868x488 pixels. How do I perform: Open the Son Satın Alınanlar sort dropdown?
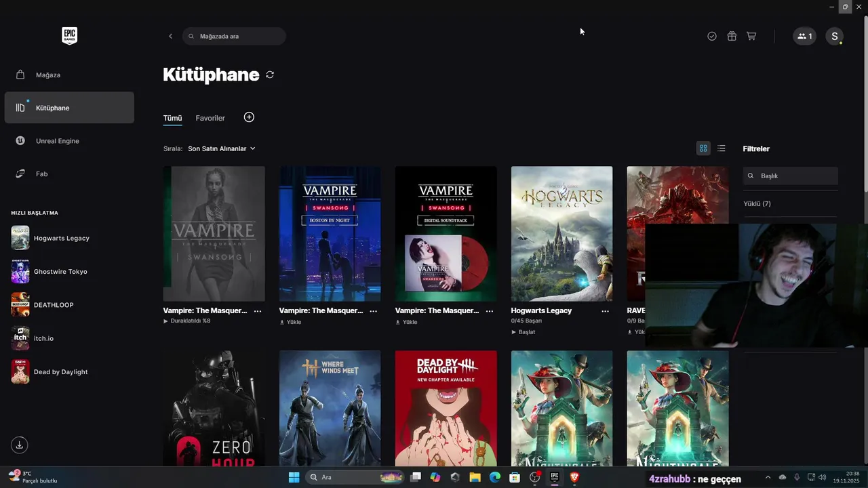click(222, 148)
